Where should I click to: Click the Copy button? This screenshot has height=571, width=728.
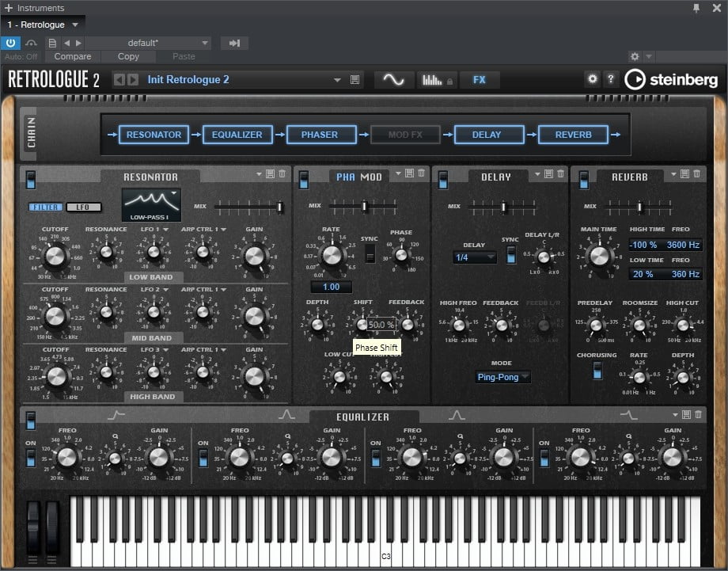point(128,57)
